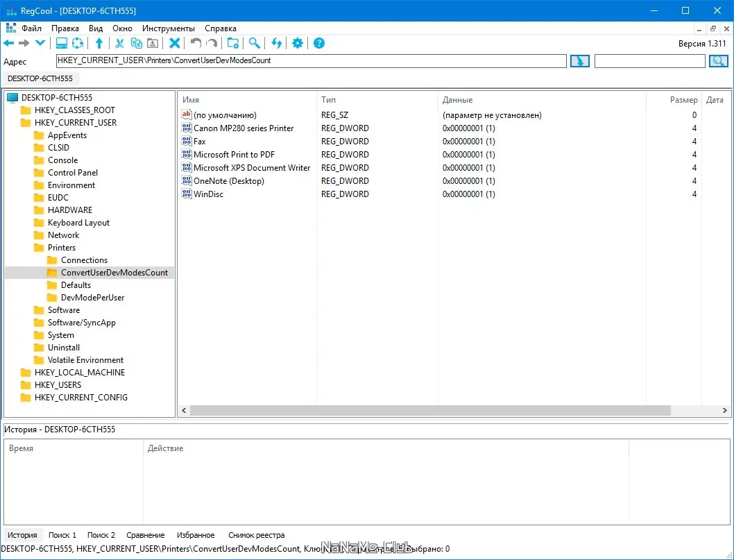
Task: Click the copy icon in toolbar
Action: pyautogui.click(x=136, y=43)
